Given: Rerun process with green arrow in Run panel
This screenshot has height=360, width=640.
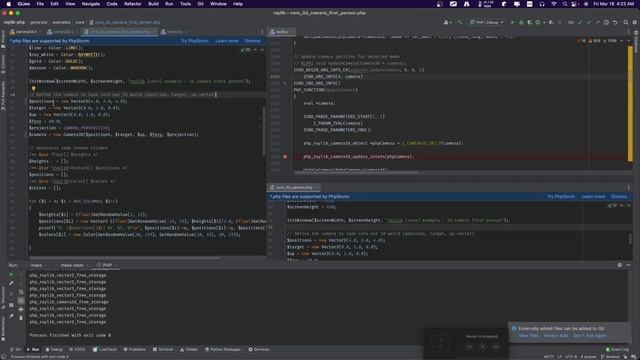Looking at the screenshot, I should (11, 275).
